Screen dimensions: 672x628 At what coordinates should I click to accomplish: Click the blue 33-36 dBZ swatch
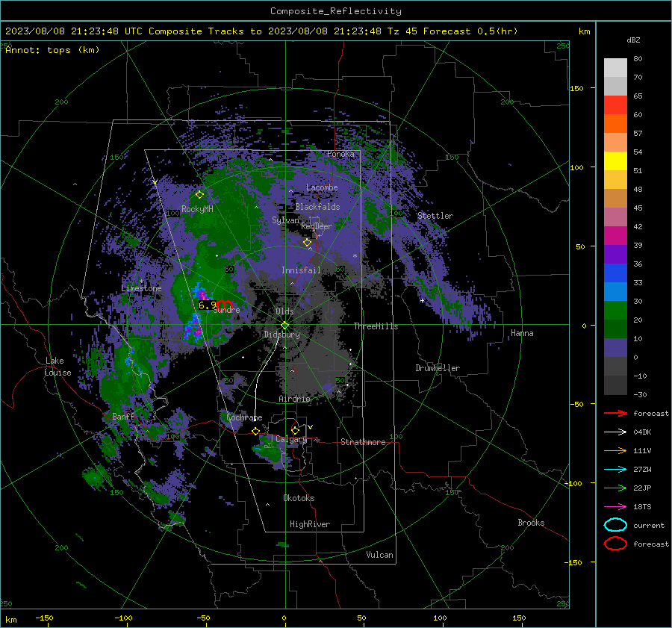615,273
